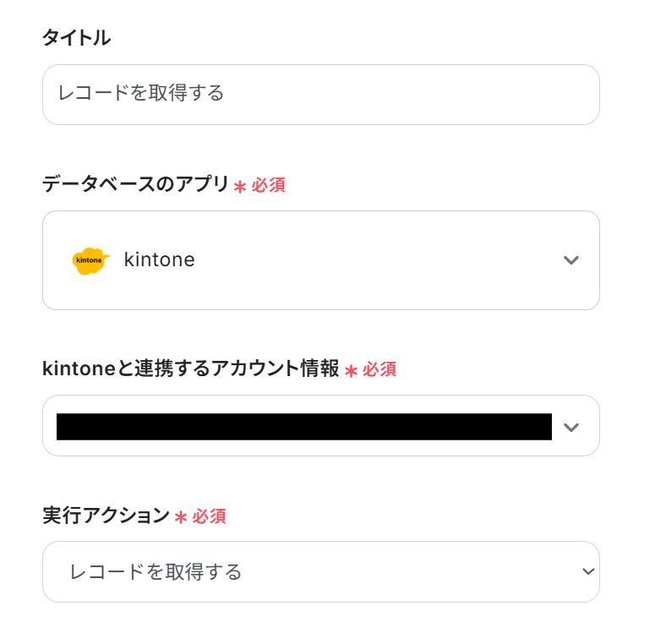Click the kintone cloud logo icon
655x644 pixels.
click(90, 260)
